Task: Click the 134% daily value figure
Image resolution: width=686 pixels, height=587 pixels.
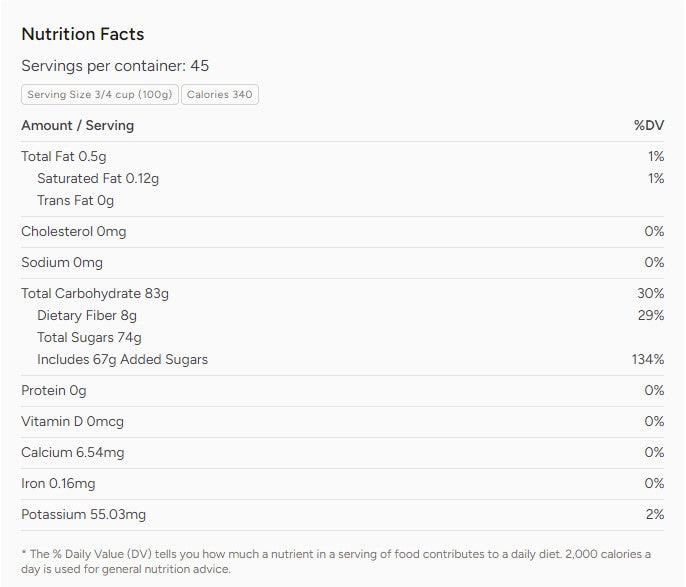Action: tap(648, 360)
